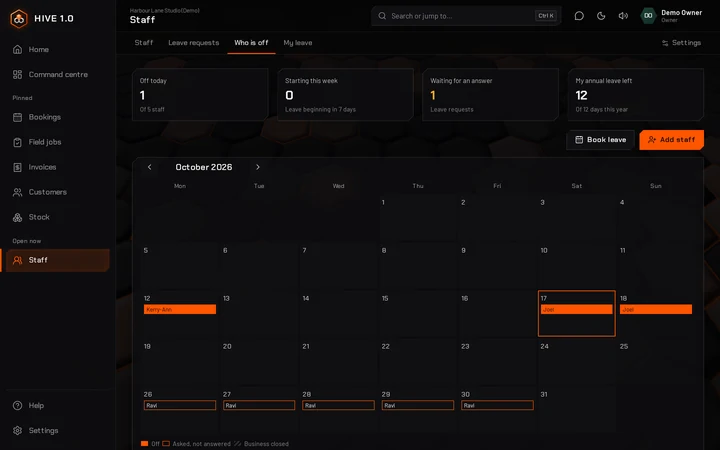Open Field jobs clipboard icon

tap(17, 142)
